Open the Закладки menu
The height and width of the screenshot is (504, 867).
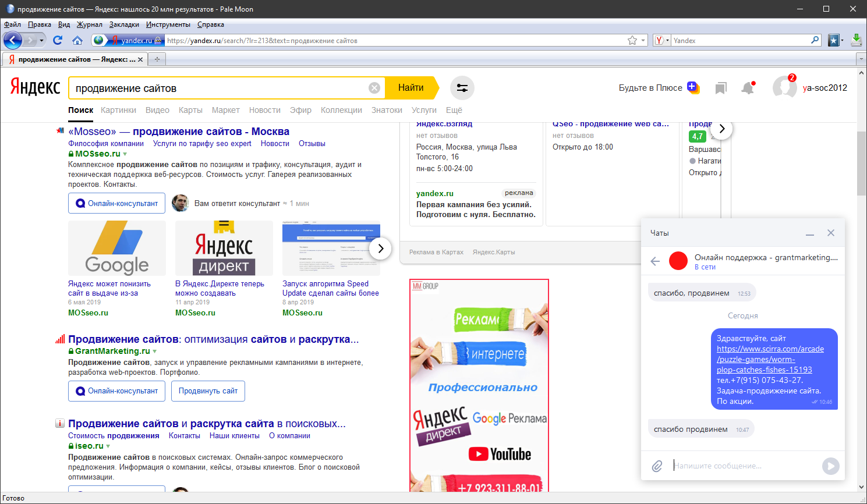pos(124,24)
